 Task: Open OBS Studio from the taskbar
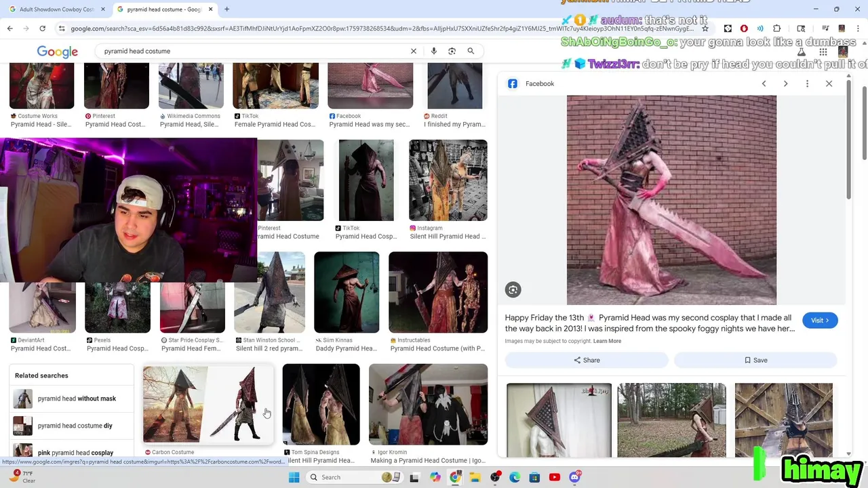[x=495, y=477]
